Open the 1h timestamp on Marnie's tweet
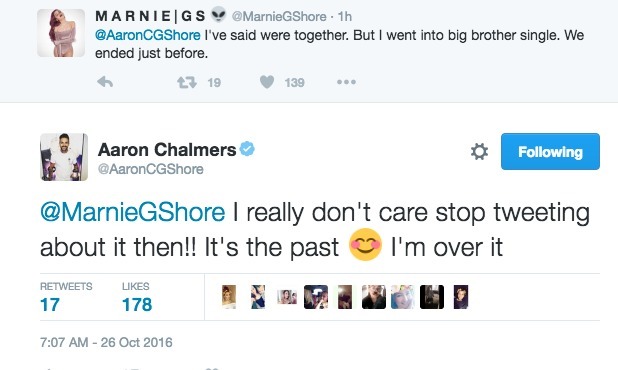The image size is (618, 370). point(344,17)
